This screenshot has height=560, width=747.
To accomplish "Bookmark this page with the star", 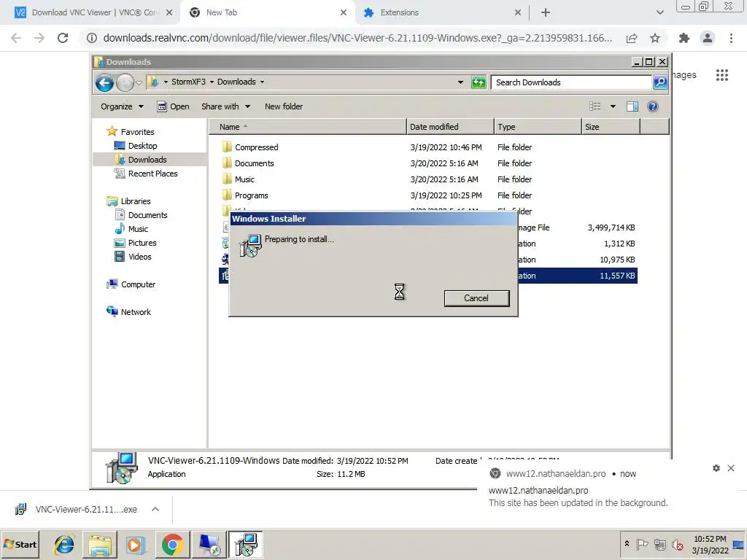I will point(655,38).
